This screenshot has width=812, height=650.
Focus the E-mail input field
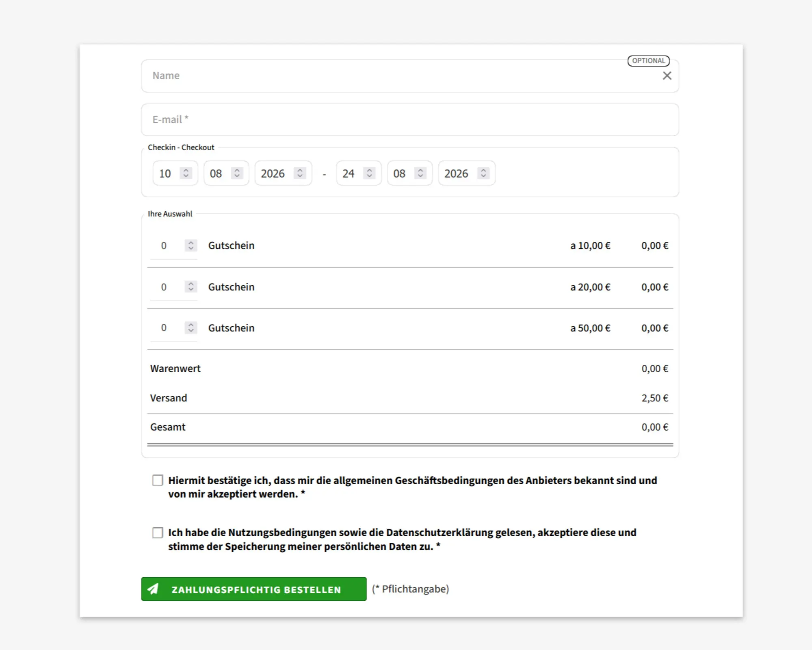410,119
